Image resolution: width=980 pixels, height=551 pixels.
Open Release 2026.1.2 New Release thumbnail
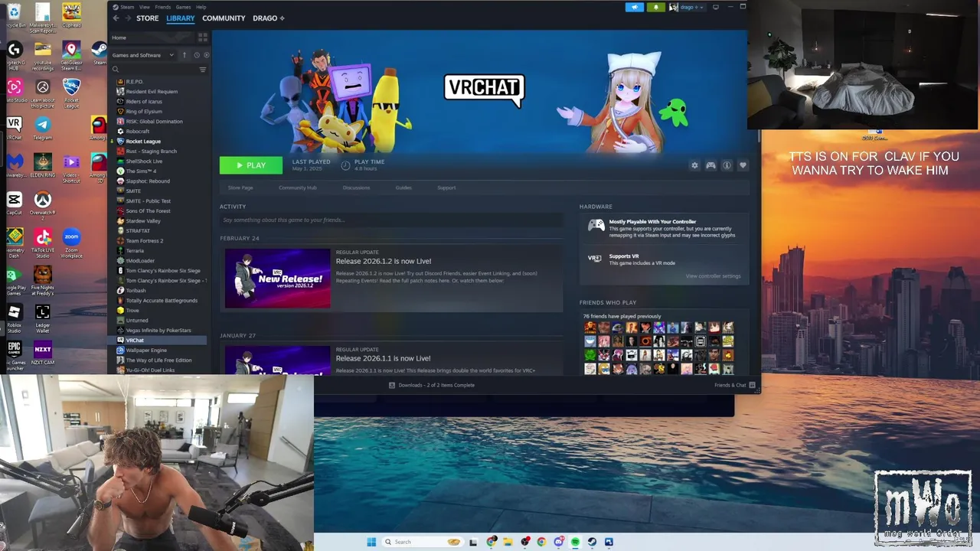[x=278, y=279]
